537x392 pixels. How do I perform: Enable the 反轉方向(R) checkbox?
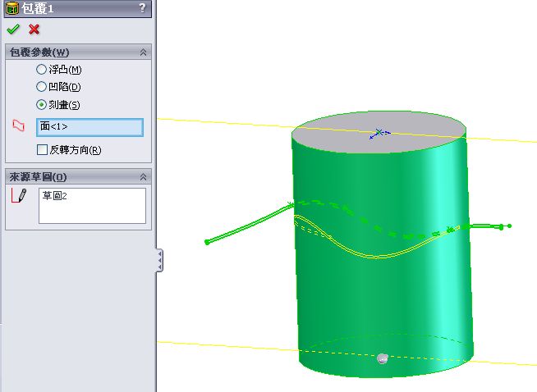(42, 149)
